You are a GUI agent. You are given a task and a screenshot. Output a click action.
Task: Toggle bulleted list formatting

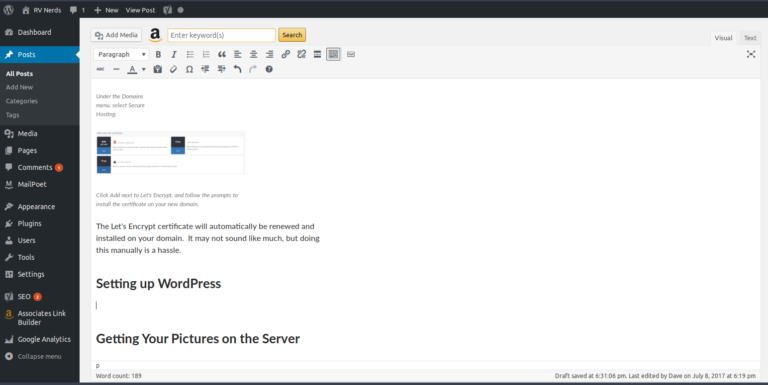pyautogui.click(x=190, y=54)
